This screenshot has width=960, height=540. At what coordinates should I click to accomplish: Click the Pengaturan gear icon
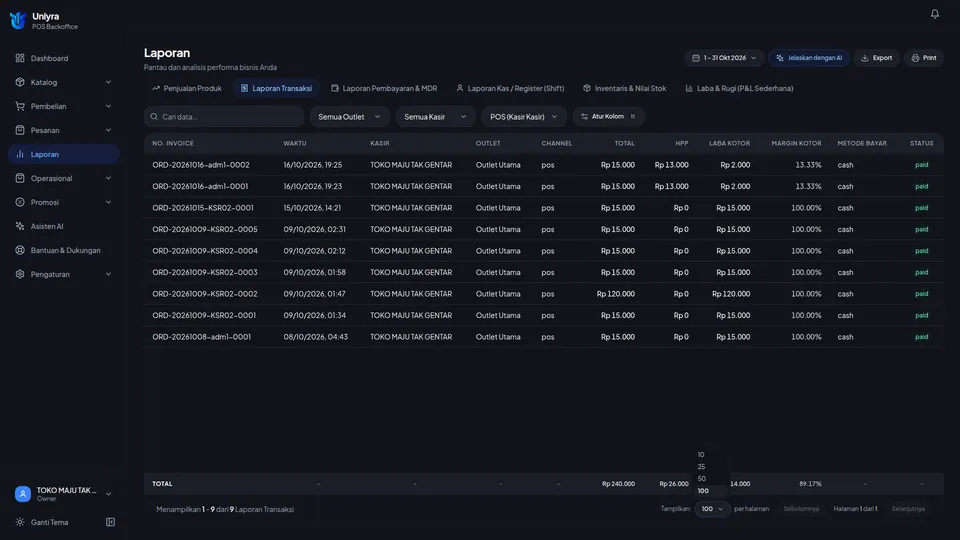pyautogui.click(x=20, y=274)
